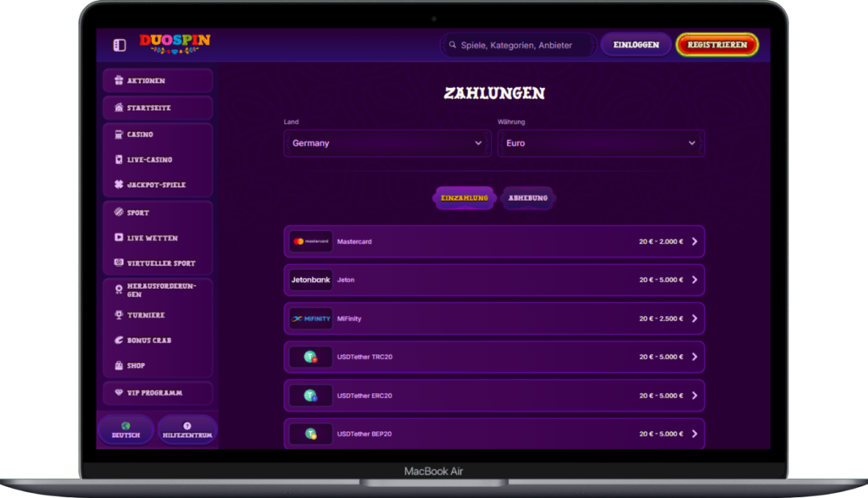Expand the Mastercard payment row chevron

coord(693,241)
